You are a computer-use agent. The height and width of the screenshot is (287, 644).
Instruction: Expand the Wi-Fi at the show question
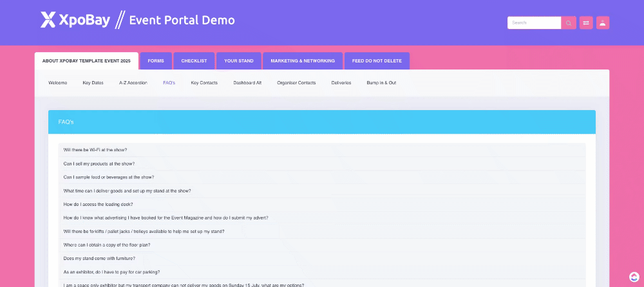(95, 150)
